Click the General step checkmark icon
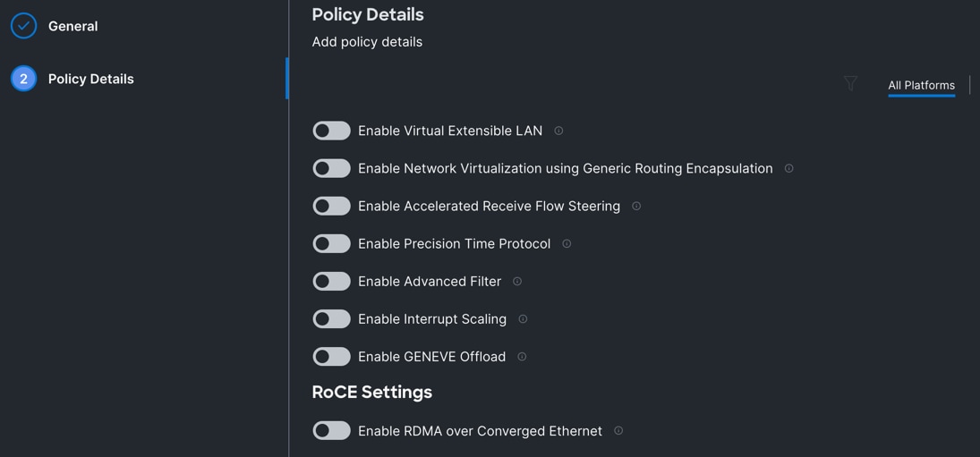The height and width of the screenshot is (457, 980). 24,26
